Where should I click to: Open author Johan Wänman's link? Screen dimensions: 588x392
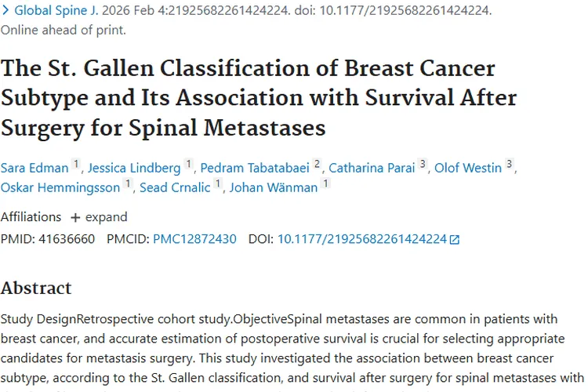pos(274,187)
